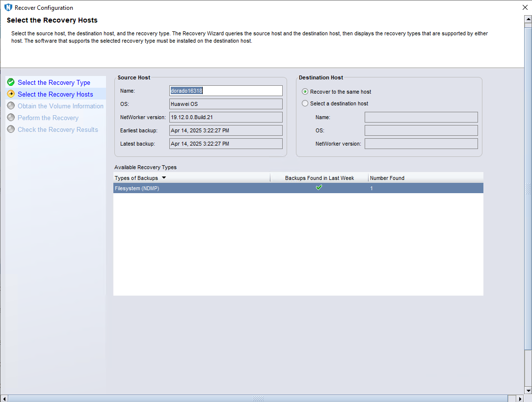Click the Backups Found in Last Week header
This screenshot has width=532, height=402.
(x=319, y=177)
